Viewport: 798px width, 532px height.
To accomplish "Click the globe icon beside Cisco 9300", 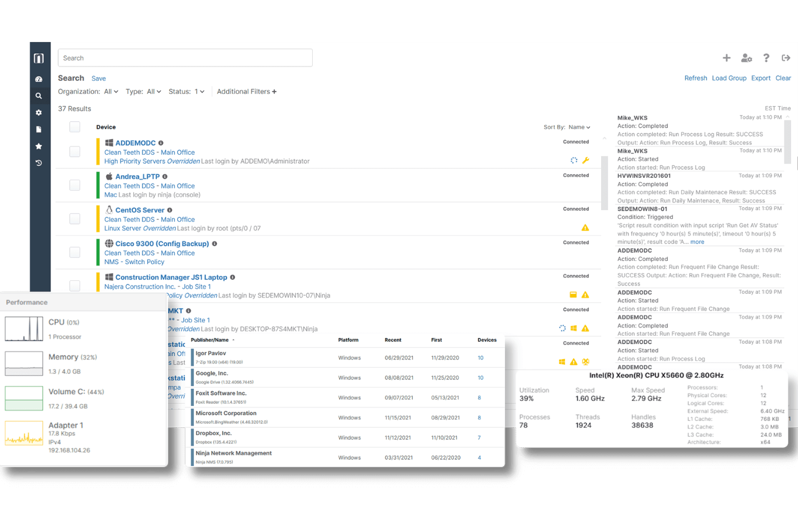I will [109, 244].
